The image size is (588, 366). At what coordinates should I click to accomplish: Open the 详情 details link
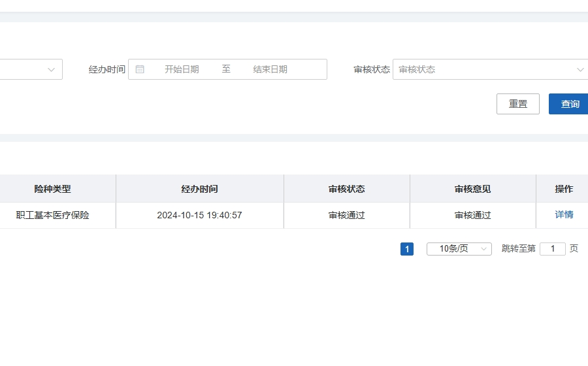tap(564, 214)
